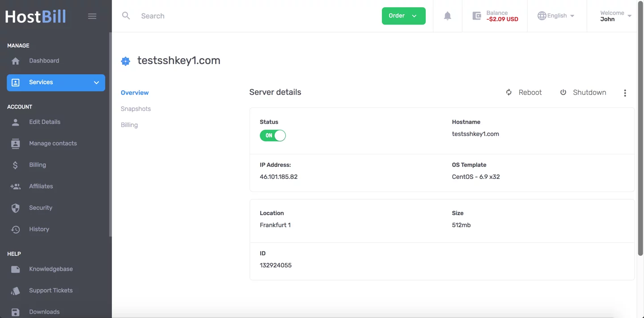Click the Billing dollar icon in sidebar
Image resolution: width=644 pixels, height=318 pixels.
pos(15,165)
